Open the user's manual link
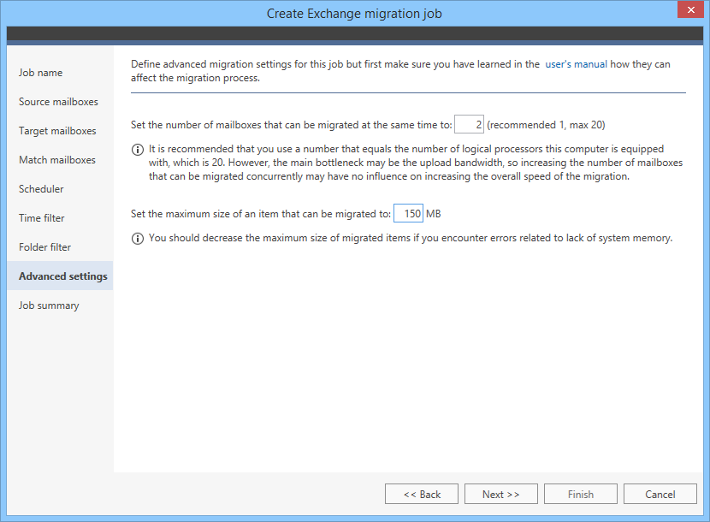The width and height of the screenshot is (710, 522). (576, 64)
